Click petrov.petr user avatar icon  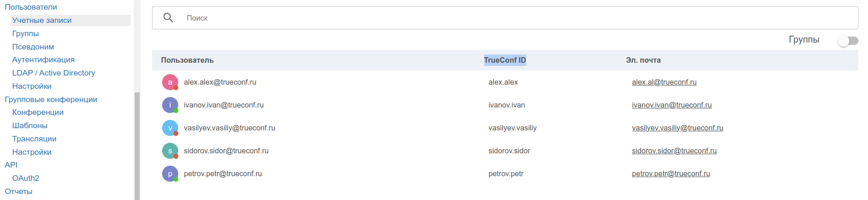click(170, 174)
